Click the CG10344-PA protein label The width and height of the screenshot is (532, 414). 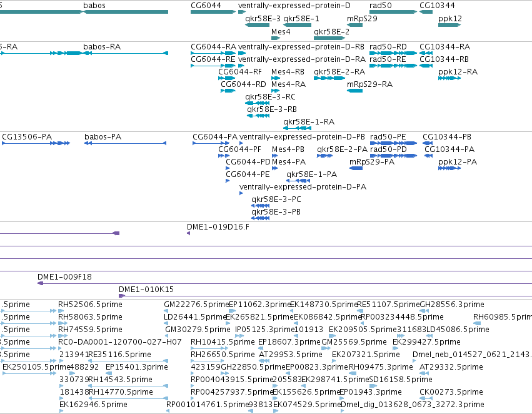[x=449, y=149]
